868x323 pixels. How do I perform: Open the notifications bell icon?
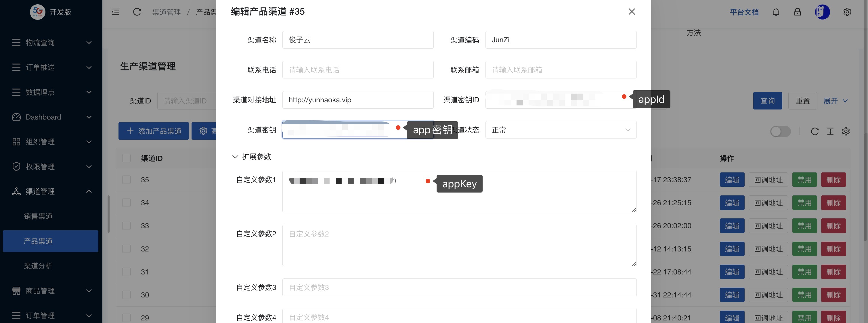(x=776, y=12)
